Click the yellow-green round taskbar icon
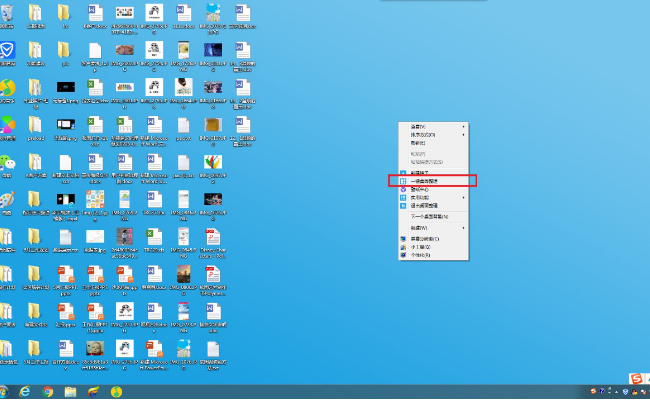Image resolution: width=650 pixels, height=400 pixels. click(117, 391)
